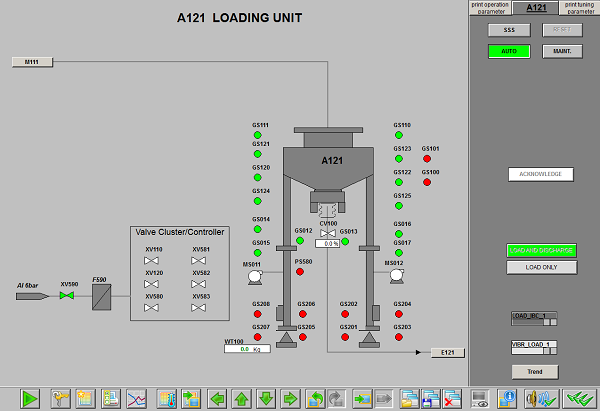The width and height of the screenshot is (600, 411).
Task: Click the GS203 red indicator
Action: [399, 337]
